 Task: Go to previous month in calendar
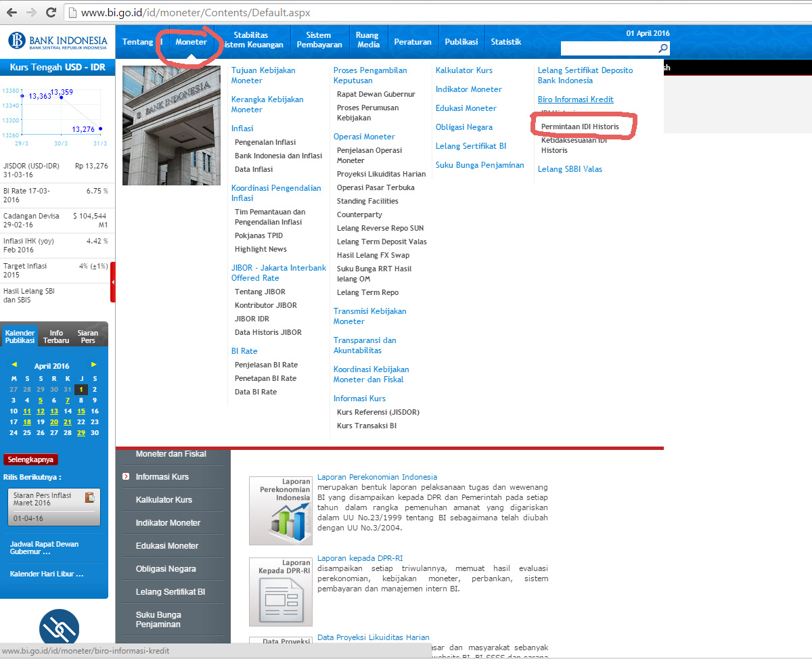pos(14,365)
